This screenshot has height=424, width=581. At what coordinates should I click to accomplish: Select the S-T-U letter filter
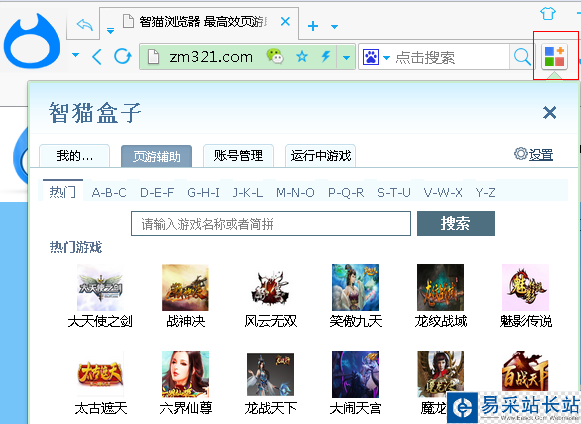[394, 193]
